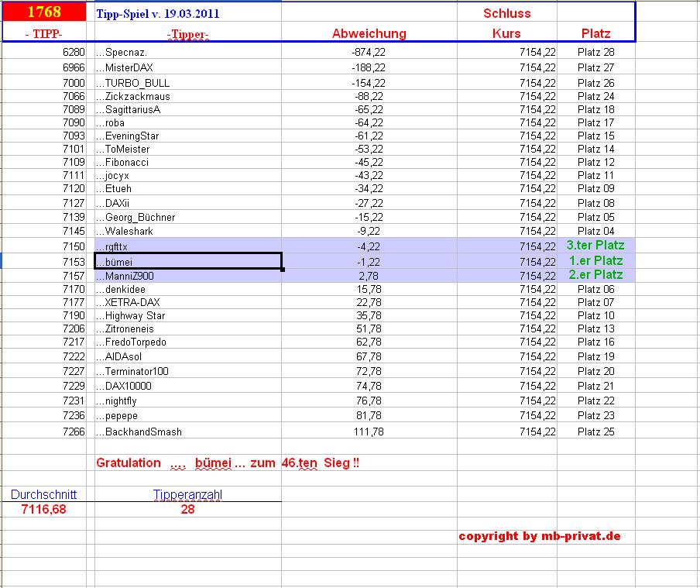Select the red cell showing 1768

[x=44, y=12]
